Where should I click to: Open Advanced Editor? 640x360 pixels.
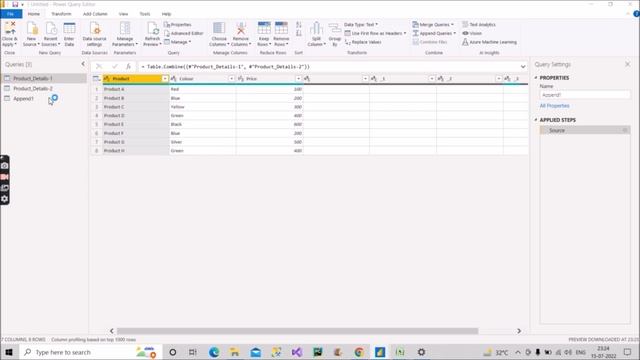tap(184, 33)
